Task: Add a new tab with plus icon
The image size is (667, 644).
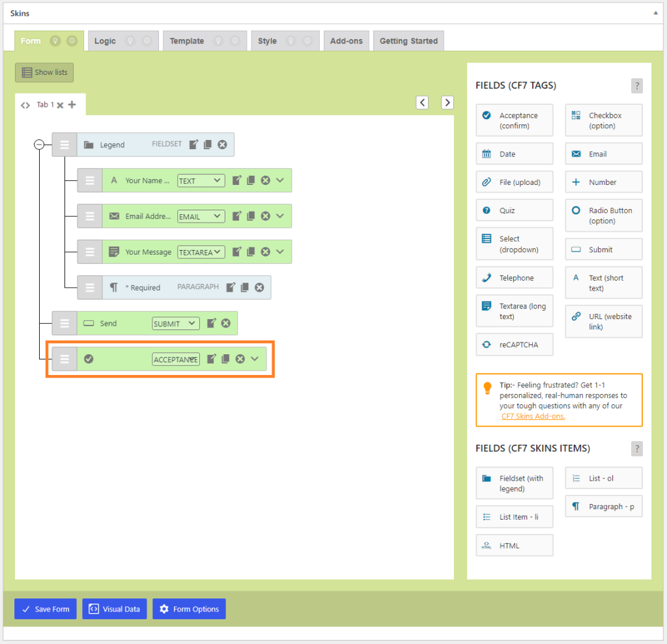Action: click(x=72, y=104)
